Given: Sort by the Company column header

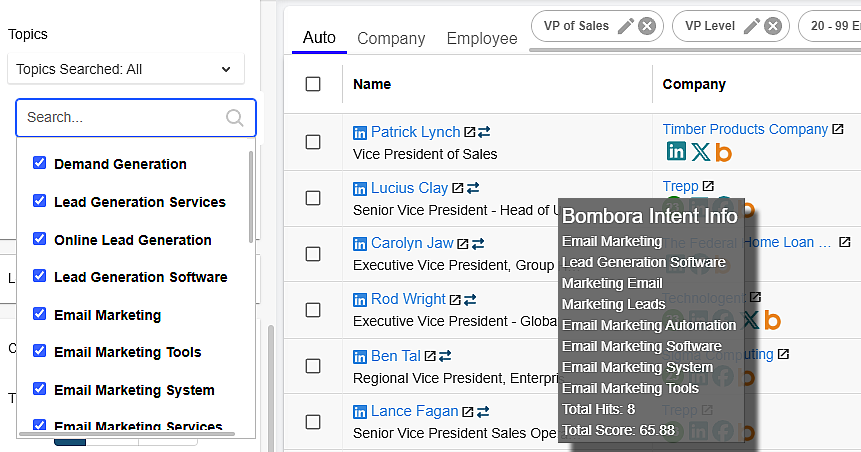Looking at the screenshot, I should 694,84.
